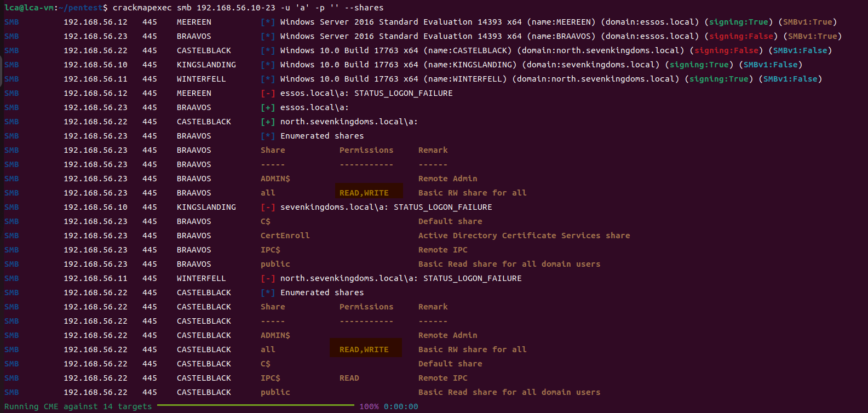Click the green progress bar at the bottom
This screenshot has height=413, width=868.
255,405
